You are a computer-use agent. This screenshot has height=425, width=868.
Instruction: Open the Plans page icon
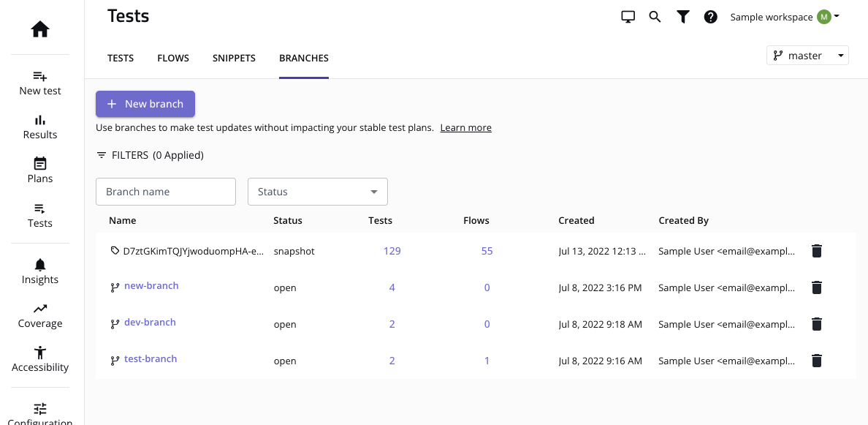click(40, 164)
